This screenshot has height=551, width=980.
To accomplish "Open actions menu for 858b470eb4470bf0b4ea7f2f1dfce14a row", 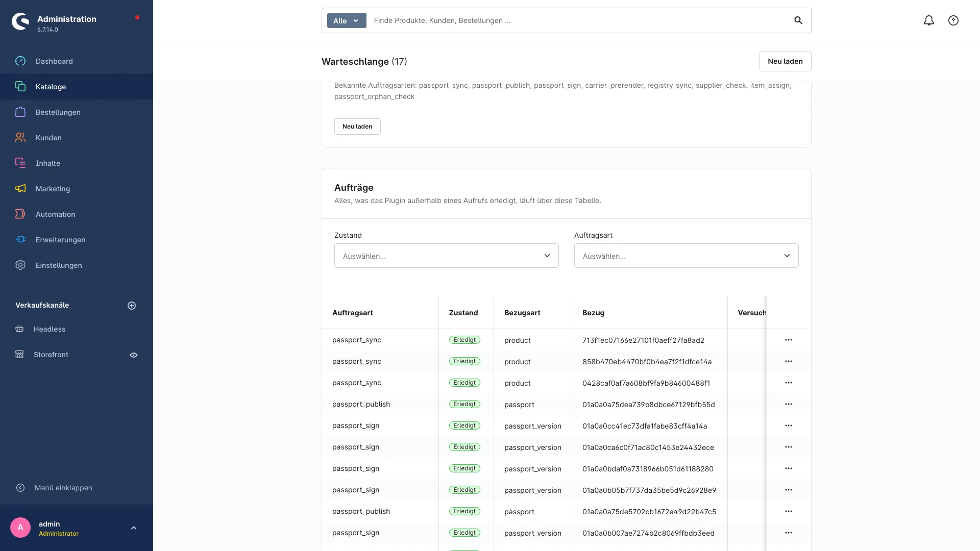I will tap(789, 361).
